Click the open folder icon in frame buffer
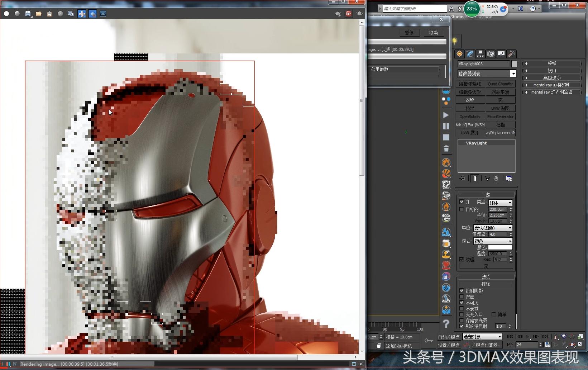Image resolution: width=588 pixels, height=370 pixels. click(39, 14)
